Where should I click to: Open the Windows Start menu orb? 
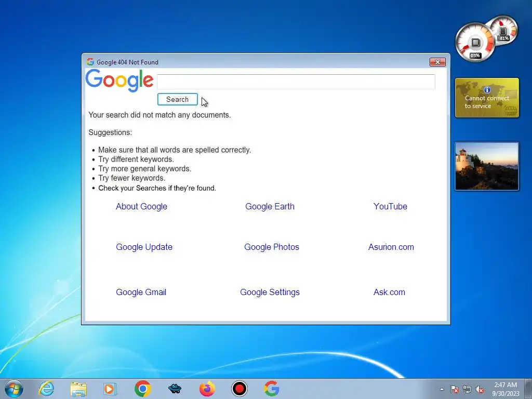pyautogui.click(x=14, y=389)
